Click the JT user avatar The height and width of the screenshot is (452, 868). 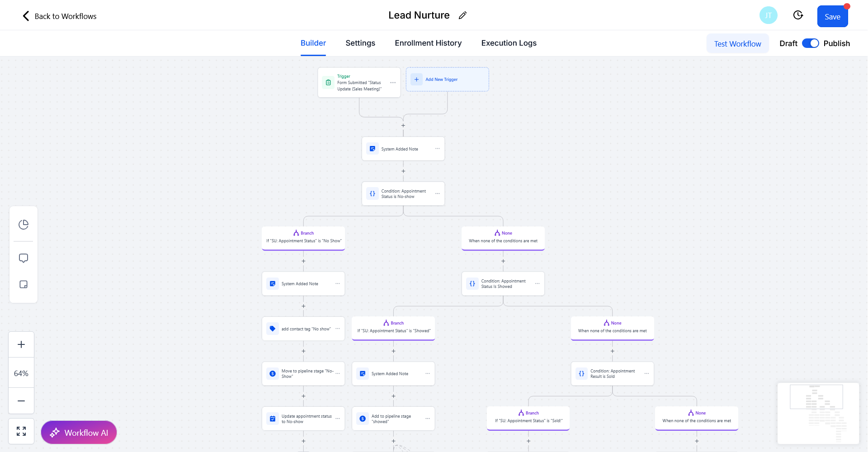(768, 15)
